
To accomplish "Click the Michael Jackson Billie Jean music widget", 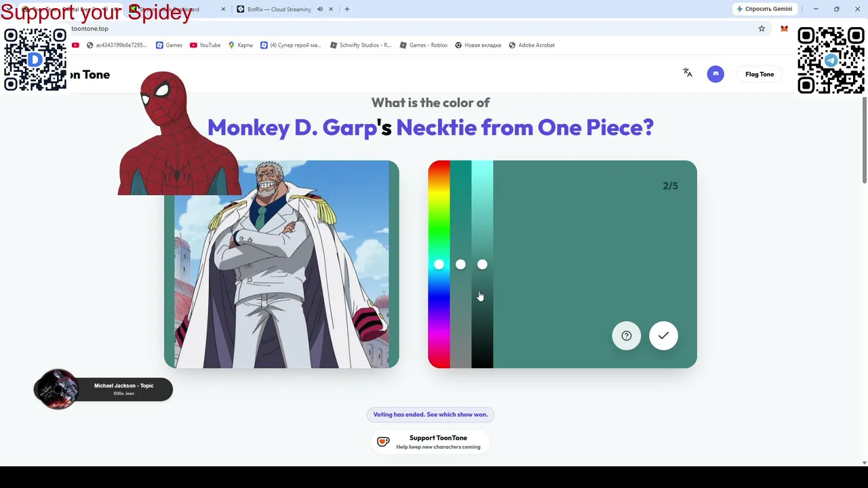I will 103,389.
